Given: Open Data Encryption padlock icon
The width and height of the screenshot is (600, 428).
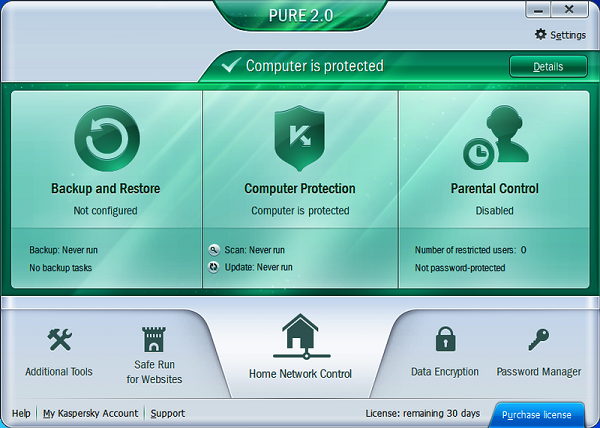Looking at the screenshot, I should click(445, 339).
